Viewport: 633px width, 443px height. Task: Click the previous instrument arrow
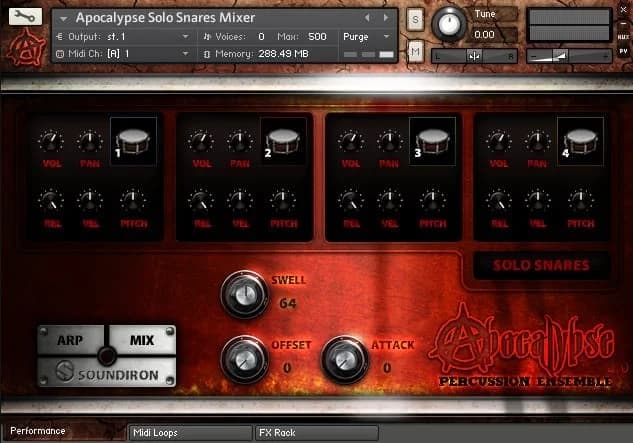[x=368, y=18]
